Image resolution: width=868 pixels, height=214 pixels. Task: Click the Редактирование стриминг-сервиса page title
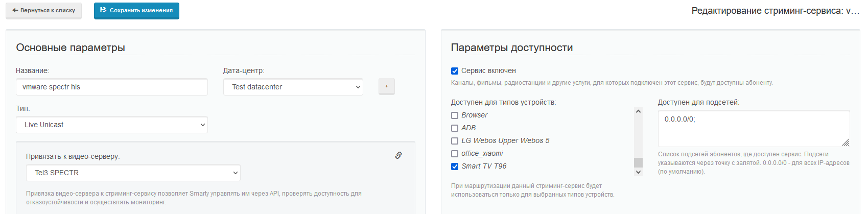pyautogui.click(x=776, y=11)
